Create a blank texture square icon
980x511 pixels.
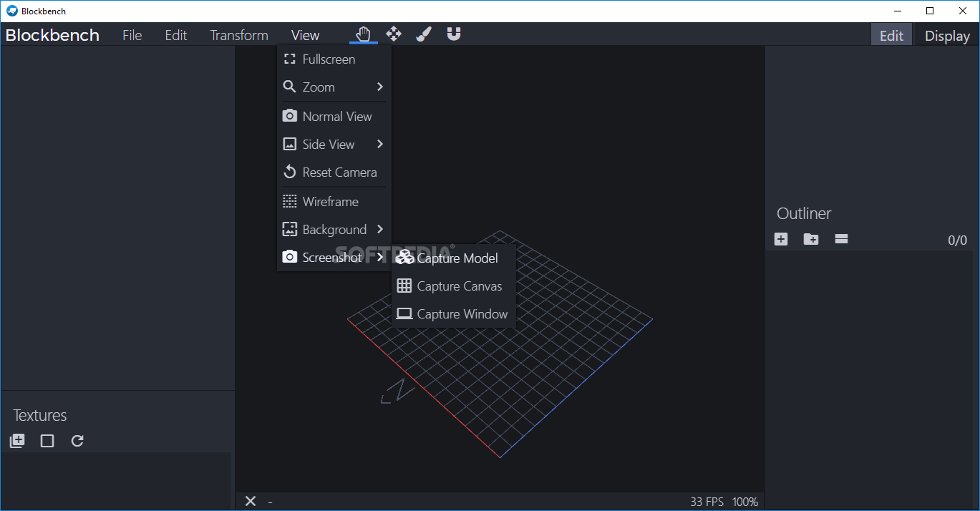pos(47,441)
